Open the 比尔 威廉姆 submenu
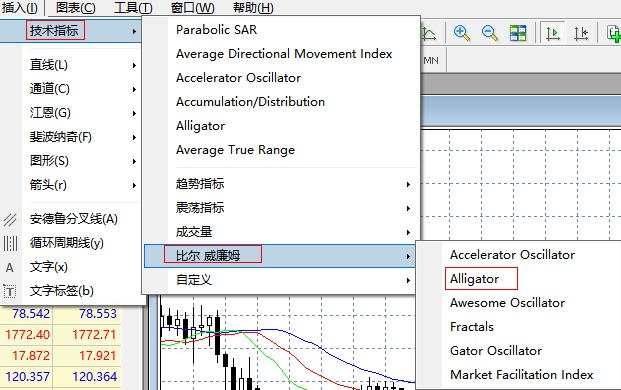 [x=280, y=256]
